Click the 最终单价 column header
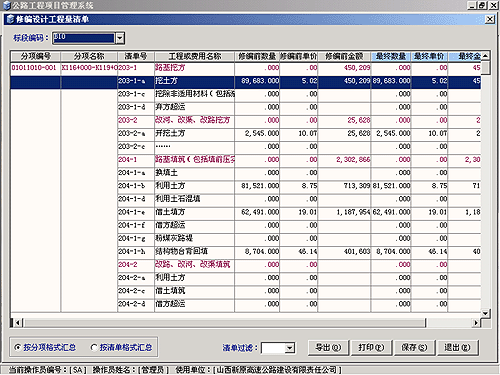The image size is (500, 375). pos(429,56)
